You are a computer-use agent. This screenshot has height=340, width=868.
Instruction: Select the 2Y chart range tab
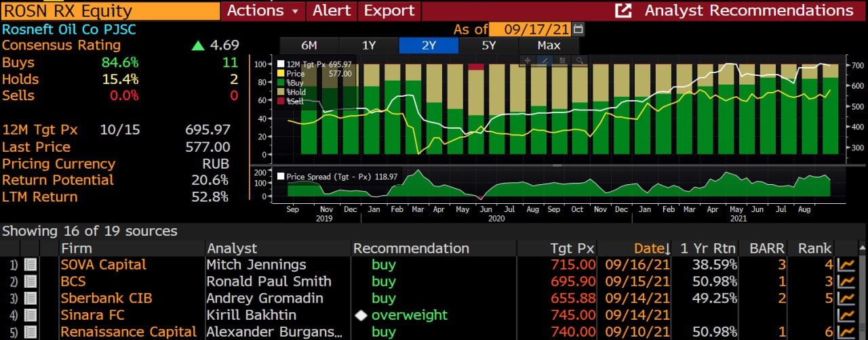tap(429, 45)
